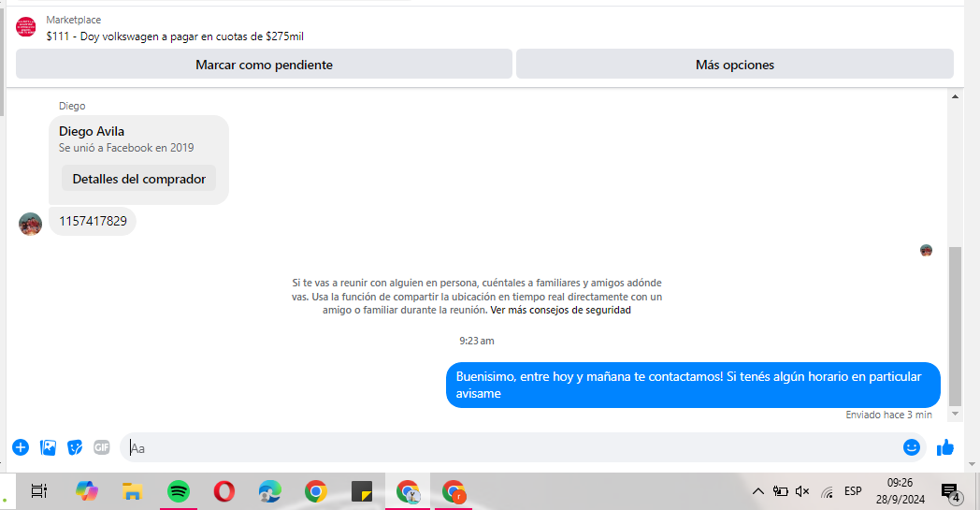Switch the ESP input language
Screen dimensions: 980x510
pyautogui.click(x=853, y=491)
